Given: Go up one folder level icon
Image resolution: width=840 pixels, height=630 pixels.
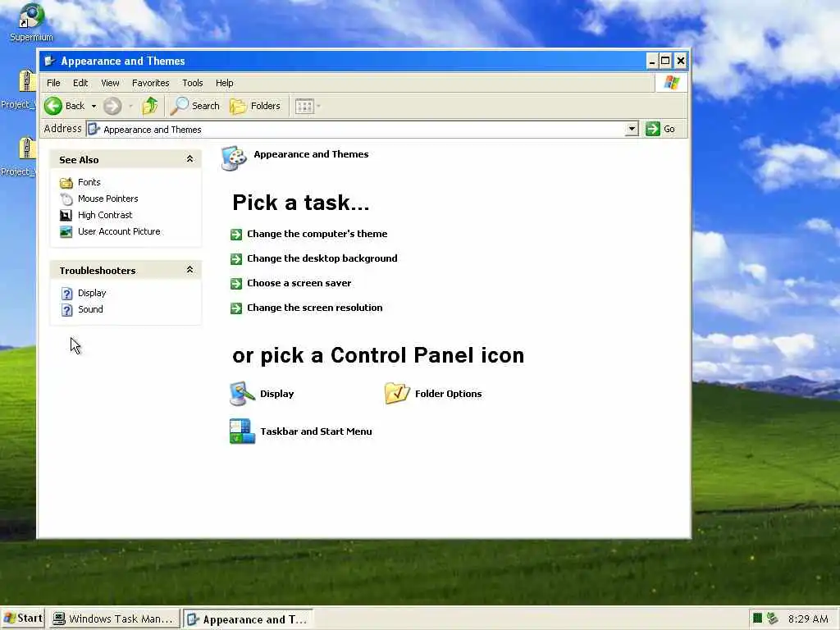Looking at the screenshot, I should point(150,106).
